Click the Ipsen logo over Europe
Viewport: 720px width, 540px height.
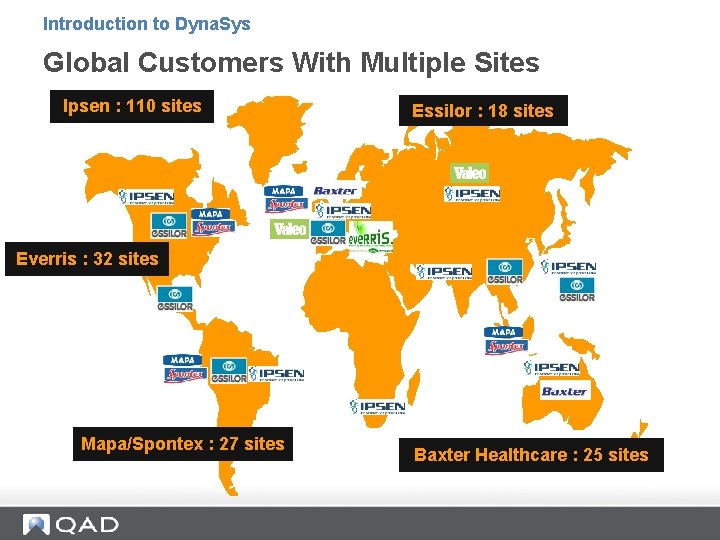pyautogui.click(x=343, y=211)
